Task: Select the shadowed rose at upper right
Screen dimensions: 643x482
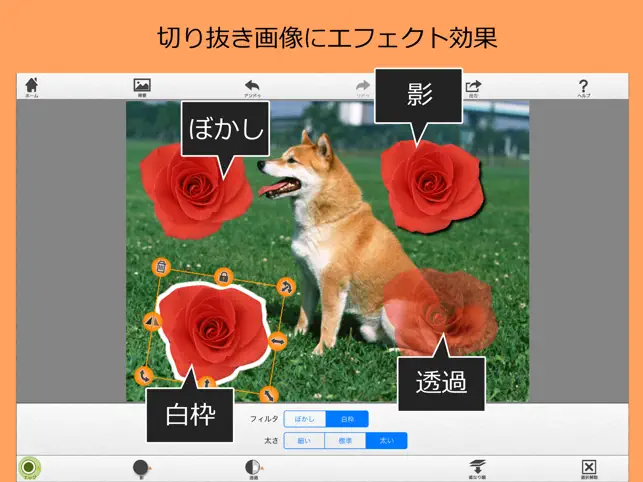Action: [432, 187]
